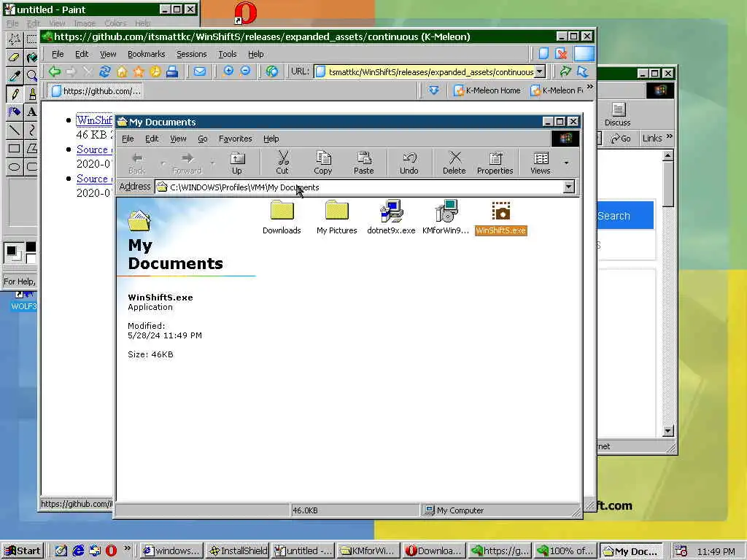Click the Paste toolbar button
747x560 pixels.
363,163
